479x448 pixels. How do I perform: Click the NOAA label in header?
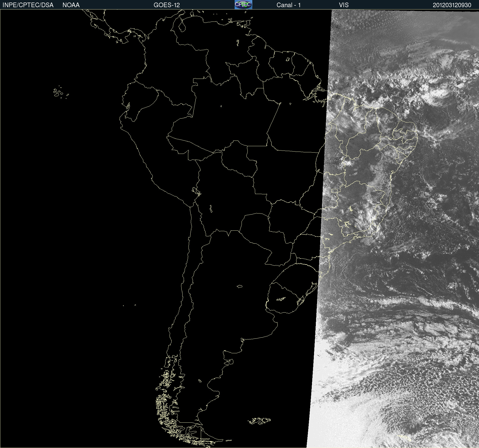71,5
